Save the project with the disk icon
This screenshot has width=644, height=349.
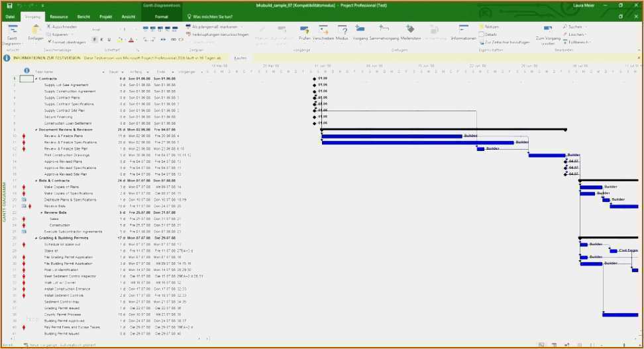point(9,5)
